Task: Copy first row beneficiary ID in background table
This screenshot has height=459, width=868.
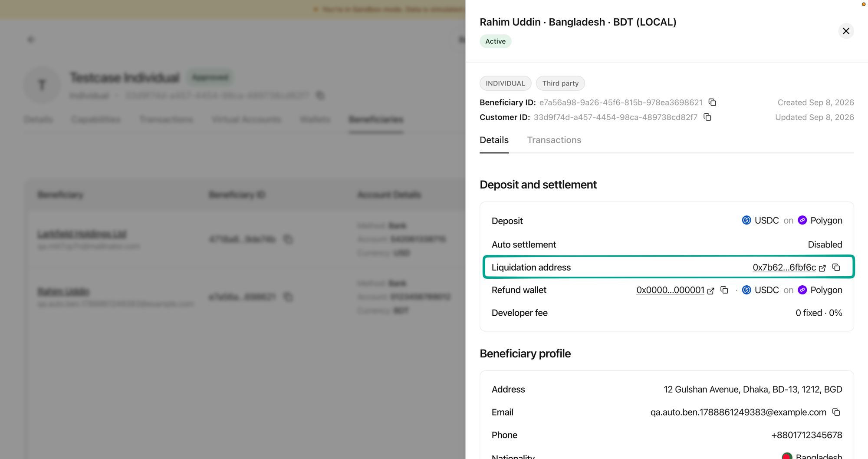Action: [288, 239]
